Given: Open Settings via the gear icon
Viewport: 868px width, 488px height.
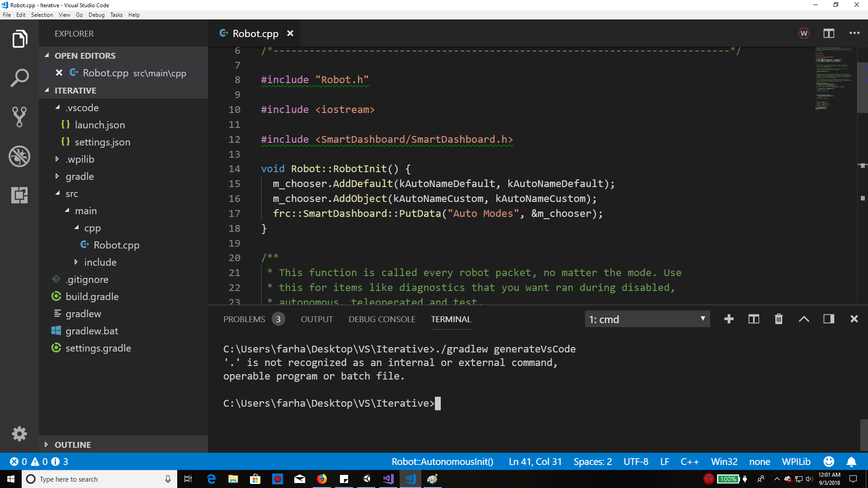Looking at the screenshot, I should pyautogui.click(x=19, y=434).
